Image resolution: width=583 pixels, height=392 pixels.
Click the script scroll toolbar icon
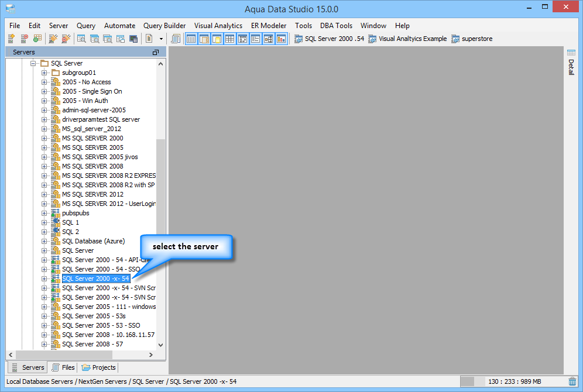[176, 38]
